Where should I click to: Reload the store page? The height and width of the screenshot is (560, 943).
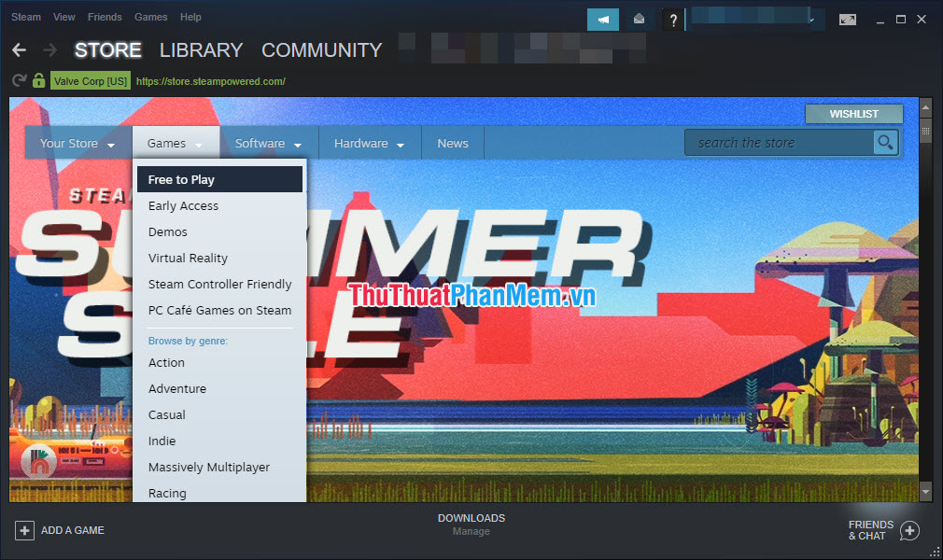tap(18, 80)
